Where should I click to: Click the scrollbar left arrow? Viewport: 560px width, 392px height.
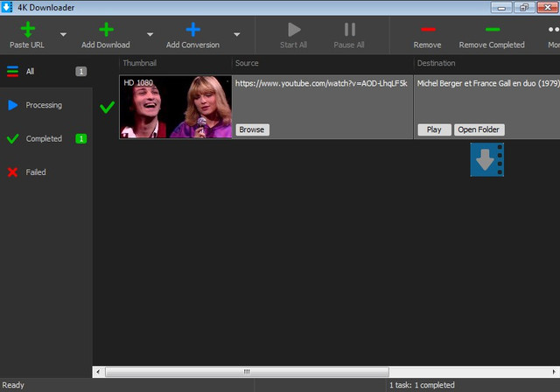[x=98, y=372]
